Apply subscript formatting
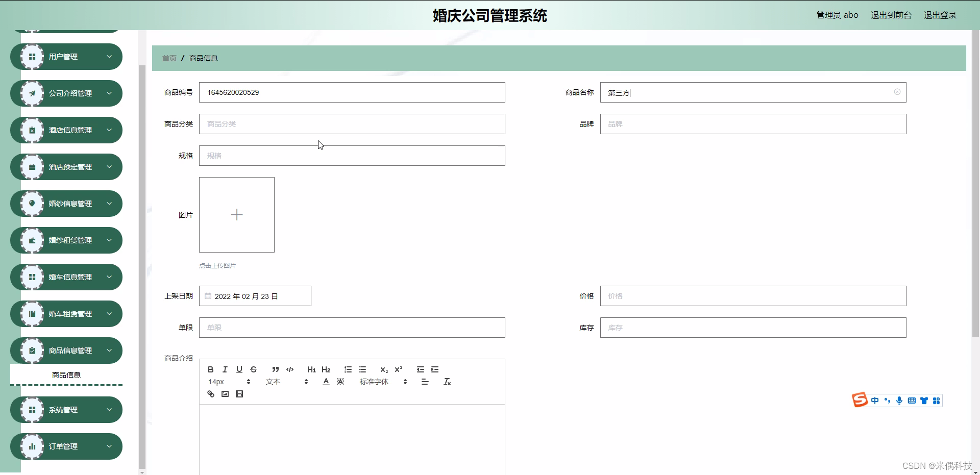The height and width of the screenshot is (475, 980). (384, 370)
